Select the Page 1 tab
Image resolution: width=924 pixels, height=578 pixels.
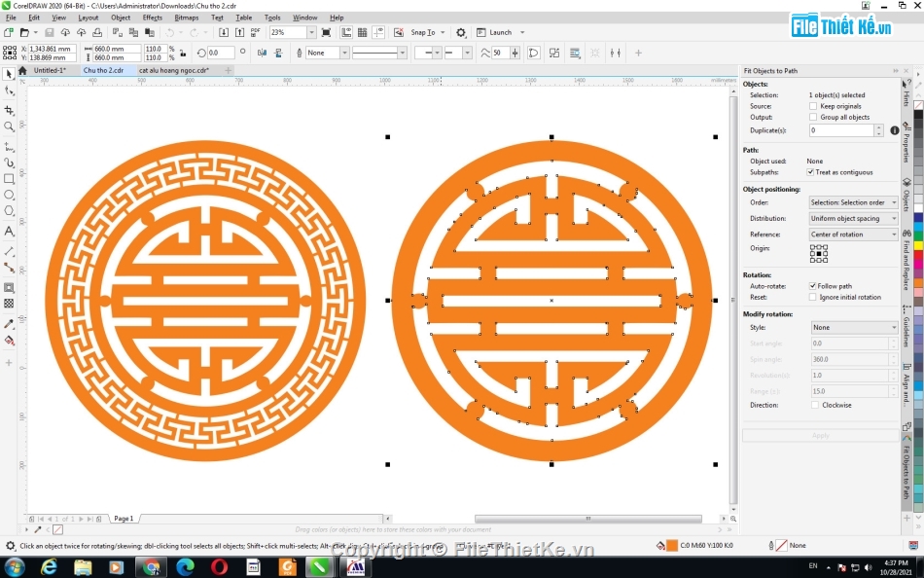click(124, 519)
